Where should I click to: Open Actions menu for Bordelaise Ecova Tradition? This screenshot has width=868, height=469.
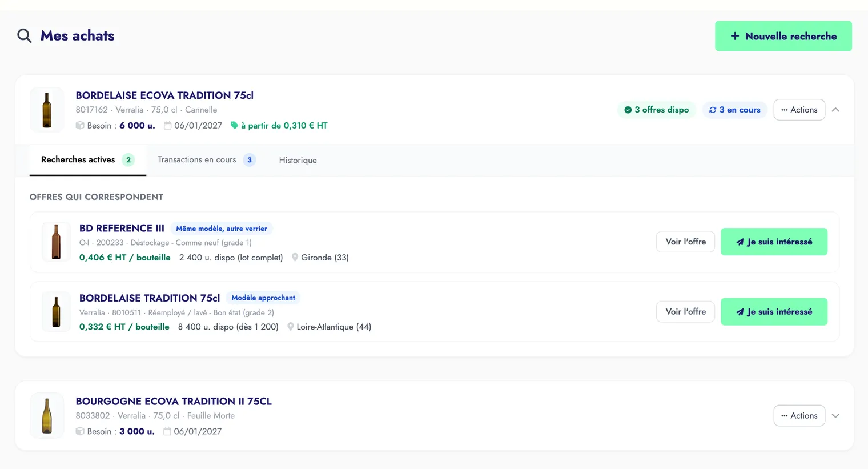click(799, 110)
